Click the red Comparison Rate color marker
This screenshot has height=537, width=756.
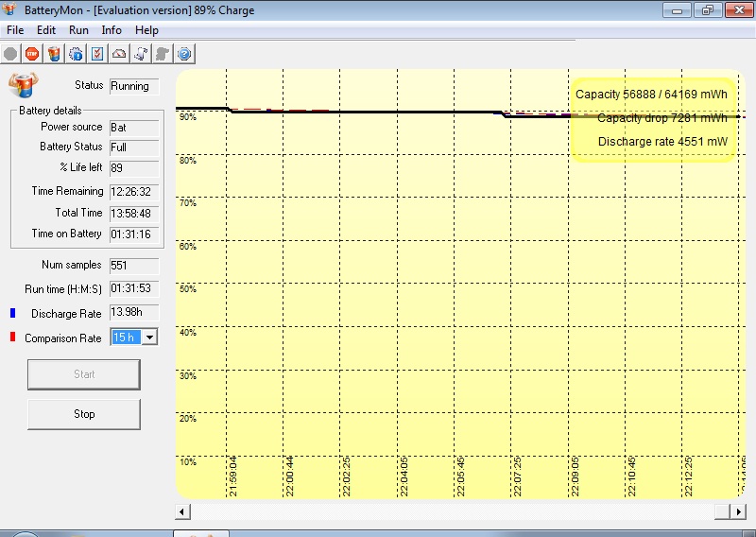[12, 337]
